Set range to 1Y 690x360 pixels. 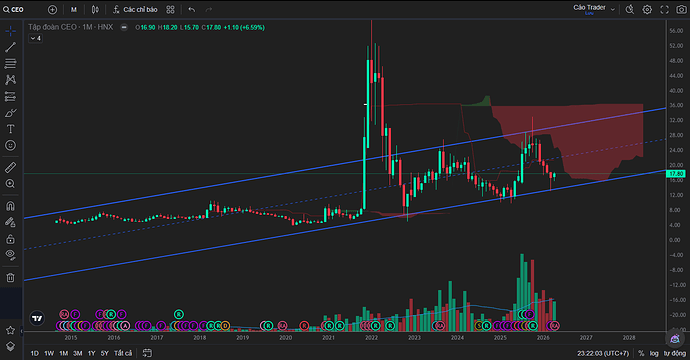pyautogui.click(x=92, y=353)
